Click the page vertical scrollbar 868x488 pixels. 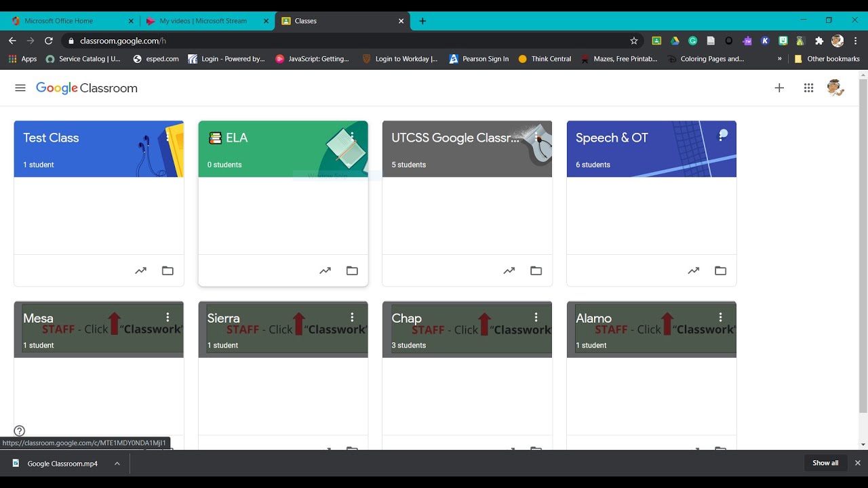863,247
